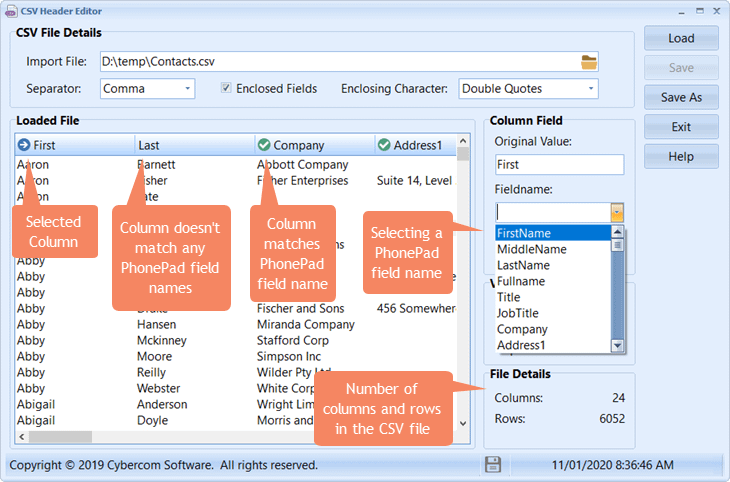The image size is (730, 482).
Task: Click the horizontal scroll left arrow in Loaded File
Action: 21,437
